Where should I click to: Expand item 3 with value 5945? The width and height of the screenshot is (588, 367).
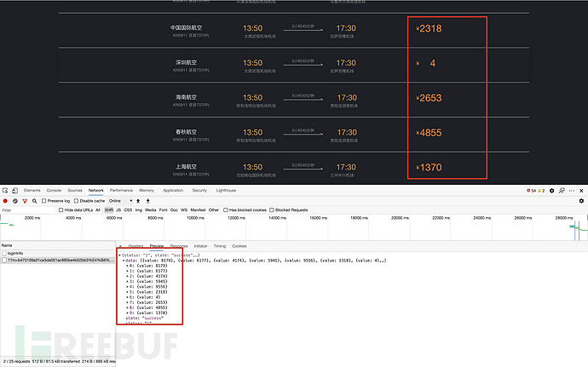tap(127, 282)
